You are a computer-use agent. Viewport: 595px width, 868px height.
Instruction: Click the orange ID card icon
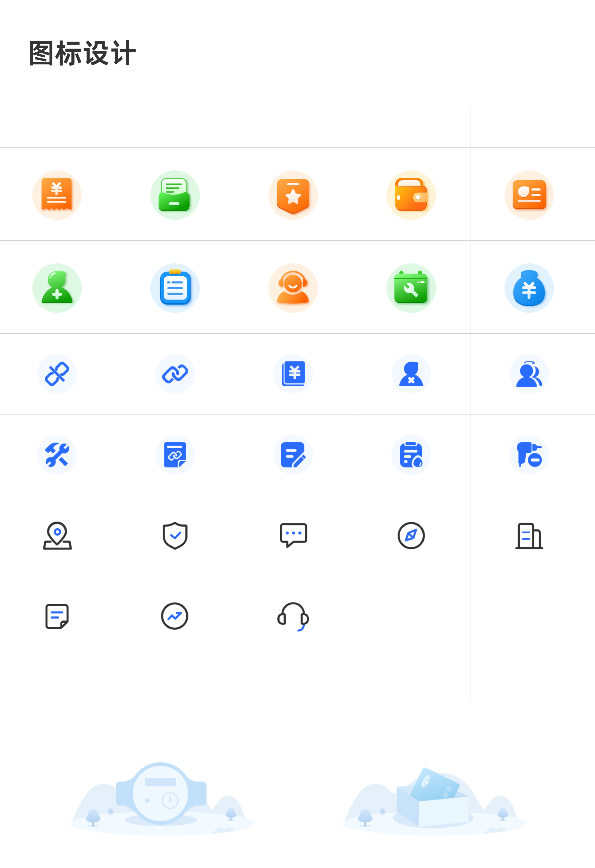tap(529, 195)
